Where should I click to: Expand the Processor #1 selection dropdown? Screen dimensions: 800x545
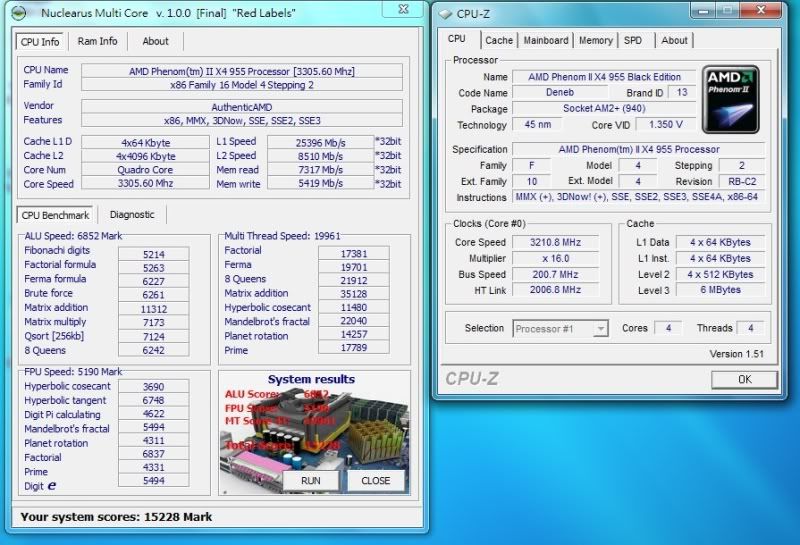[x=601, y=329]
